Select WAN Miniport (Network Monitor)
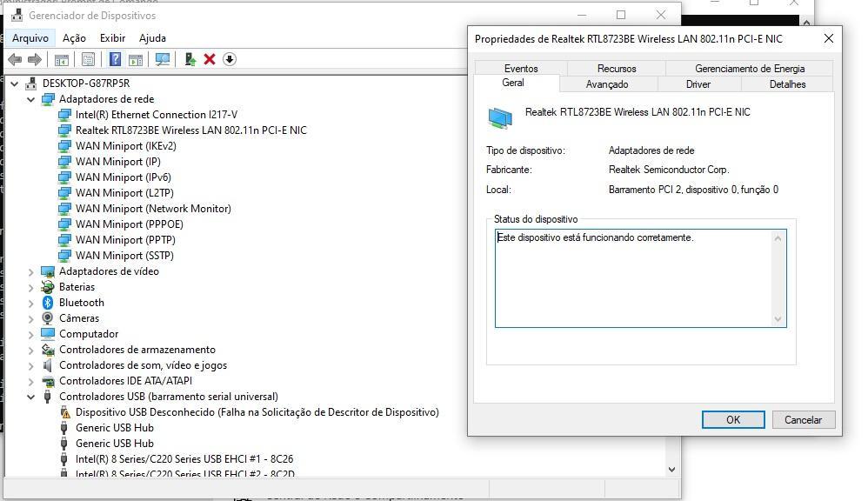This screenshot has height=501, width=868. (153, 209)
